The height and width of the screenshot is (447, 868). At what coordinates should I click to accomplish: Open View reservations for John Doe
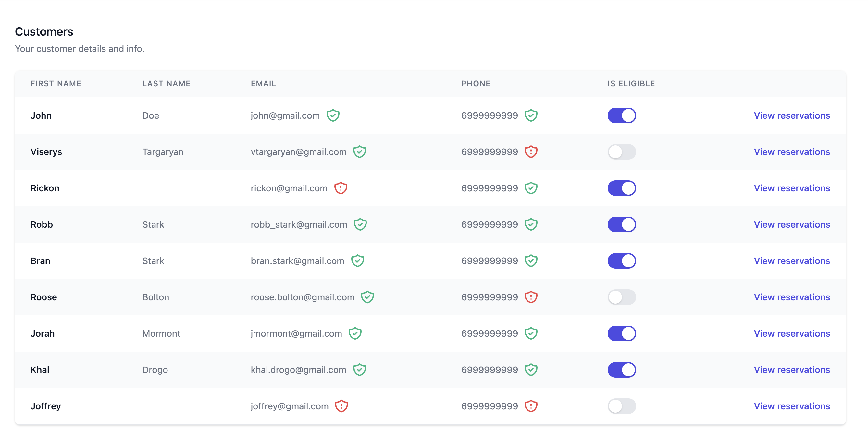click(792, 115)
